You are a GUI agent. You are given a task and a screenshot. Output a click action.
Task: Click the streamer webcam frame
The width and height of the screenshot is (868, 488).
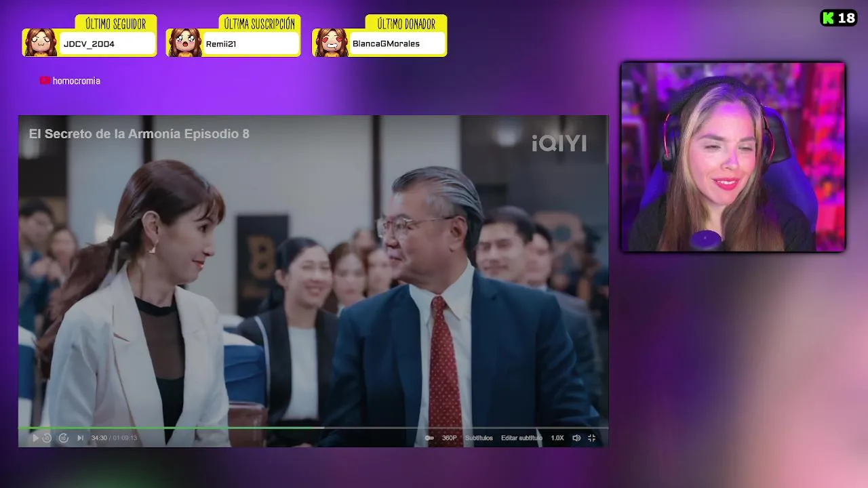733,157
